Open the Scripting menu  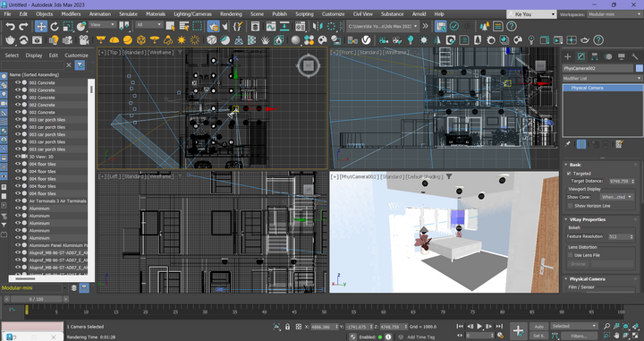click(x=304, y=14)
